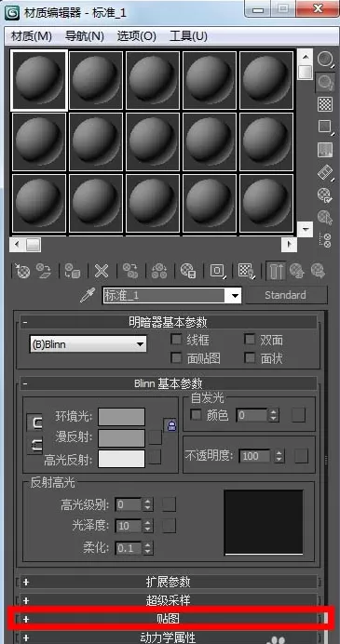Screen dimensions: 340x644
Task: Enable the 线框 checkbox
Action: (x=176, y=340)
